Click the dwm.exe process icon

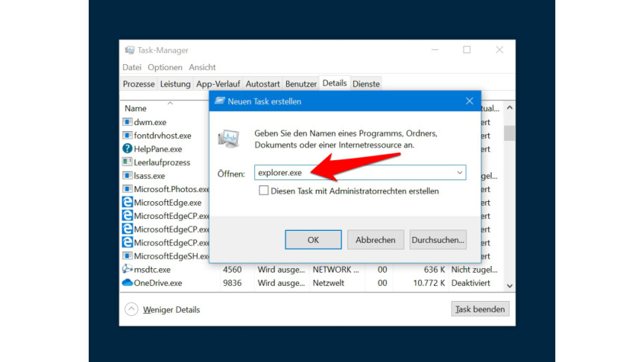coord(127,122)
